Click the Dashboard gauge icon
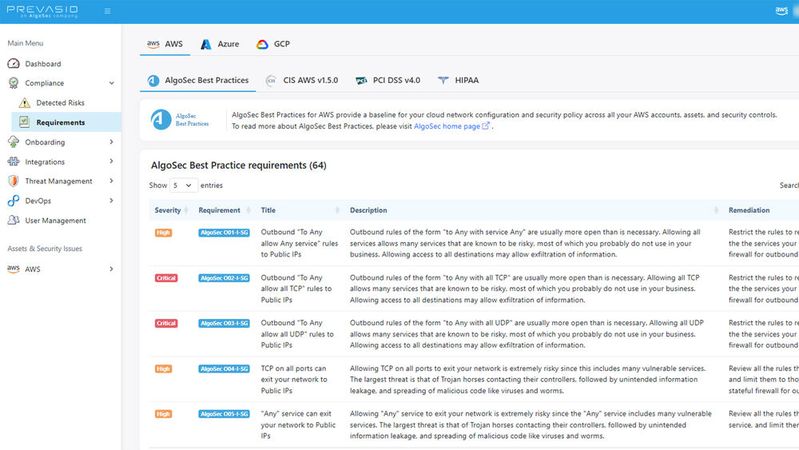799x450 pixels. coord(14,64)
